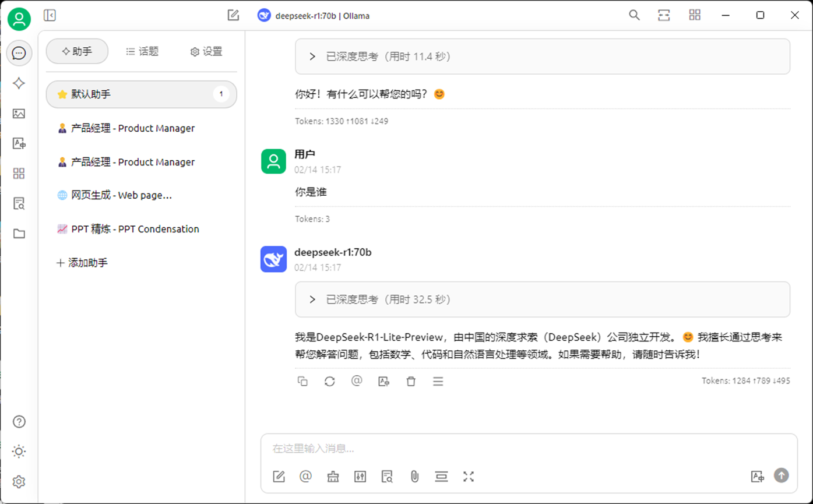The image size is (813, 504).
Task: Click the 用户 avatar in chat
Action: tap(273, 161)
